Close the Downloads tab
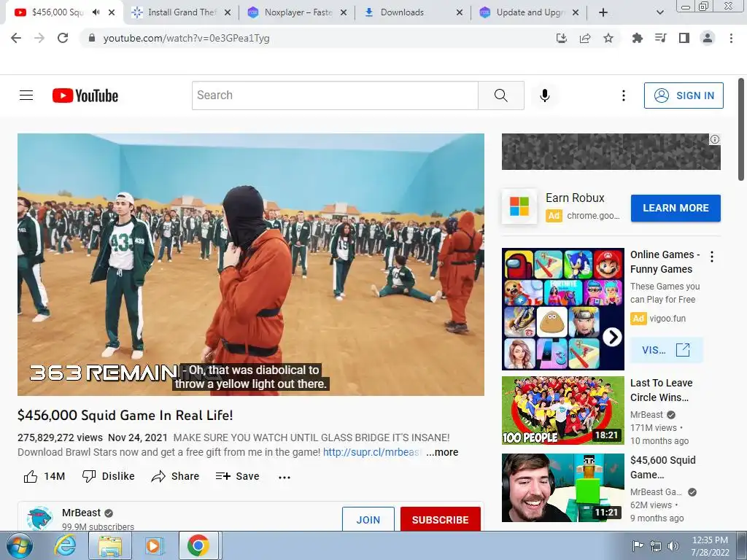Image resolution: width=747 pixels, height=560 pixels. (x=460, y=12)
